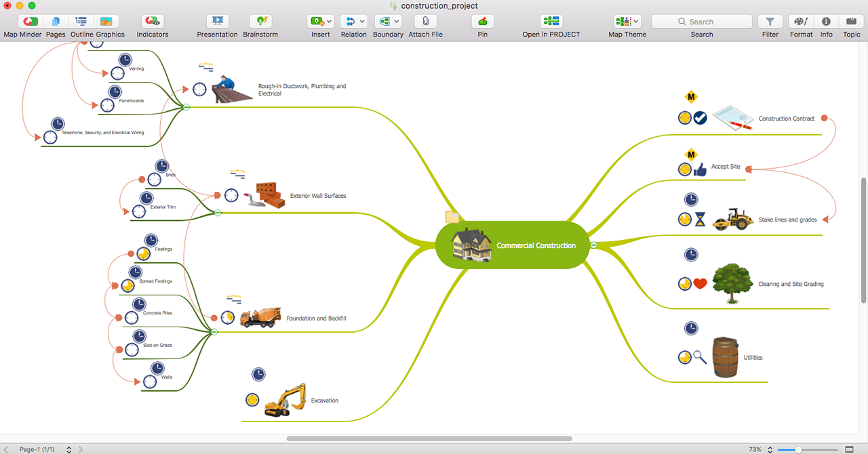The width and height of the screenshot is (868, 454).
Task: Click the vertical scrollbar thumb
Action: 863,240
